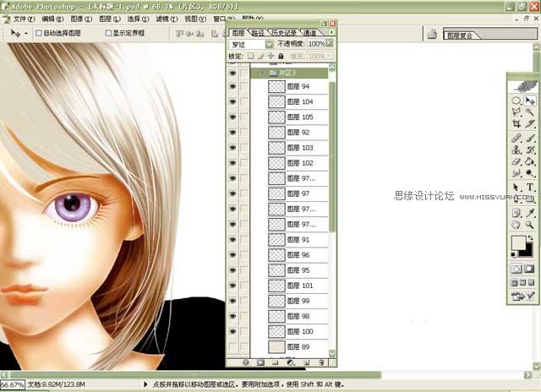Open 滤镜 menu
This screenshot has height=392, width=541.
click(x=167, y=19)
